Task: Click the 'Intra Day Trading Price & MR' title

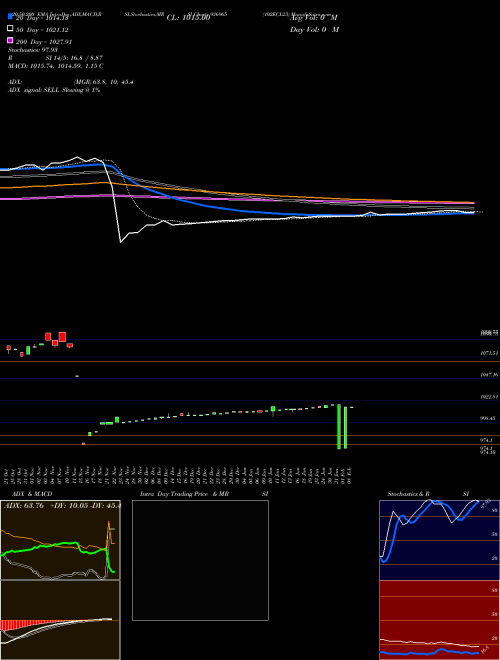Action: coord(184,494)
